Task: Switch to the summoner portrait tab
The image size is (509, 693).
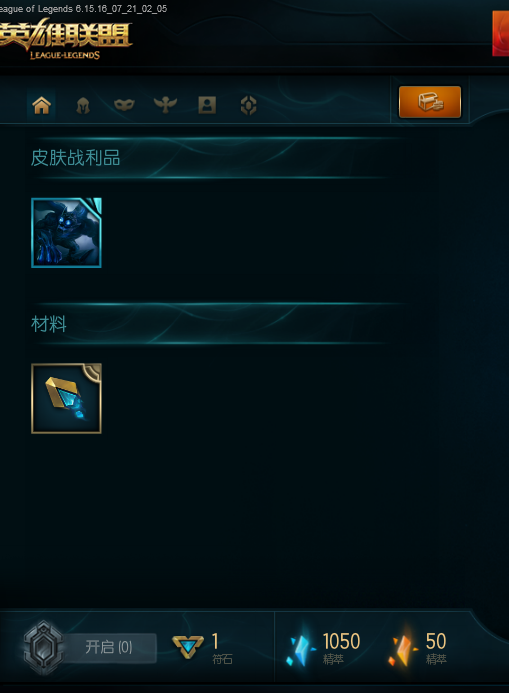Action: [x=207, y=105]
